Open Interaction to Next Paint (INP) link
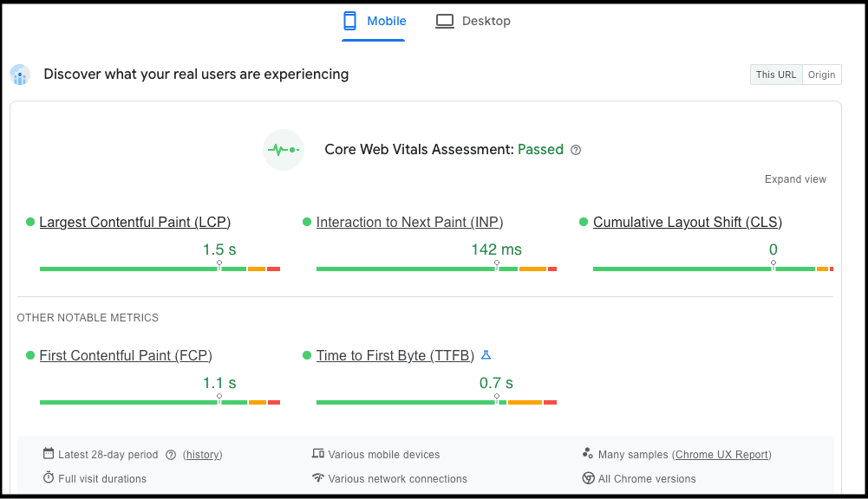 coord(409,223)
